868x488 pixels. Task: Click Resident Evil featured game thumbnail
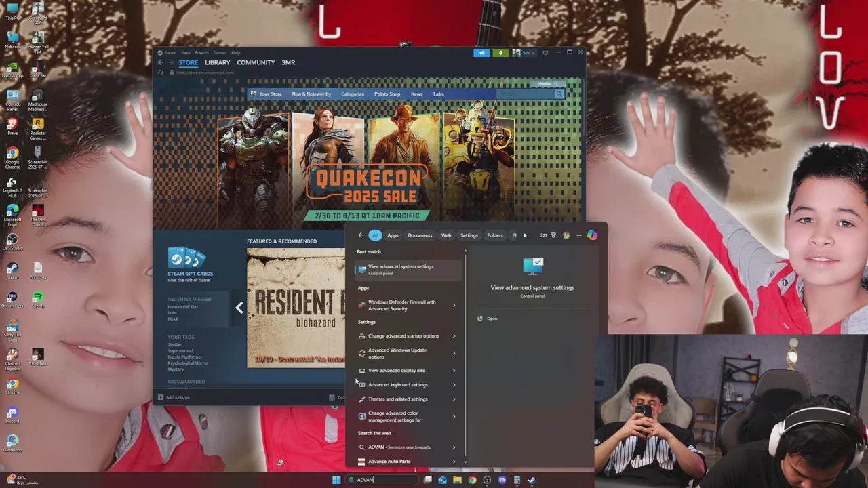click(x=296, y=308)
